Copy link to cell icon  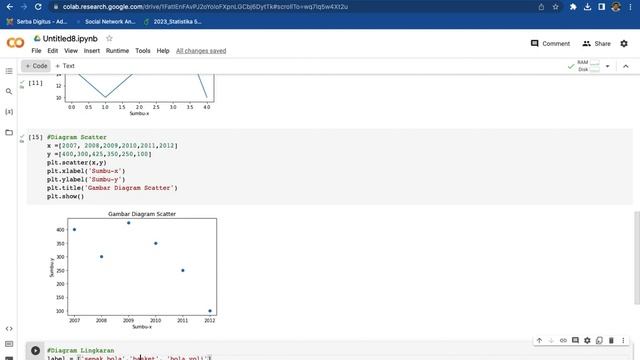563,340
